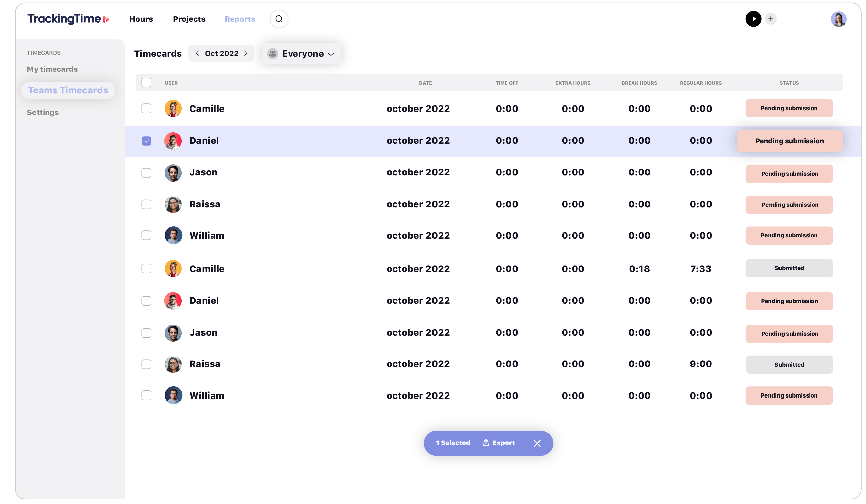Navigate to the Reports tab
The width and height of the screenshot is (866, 504).
pyautogui.click(x=240, y=19)
